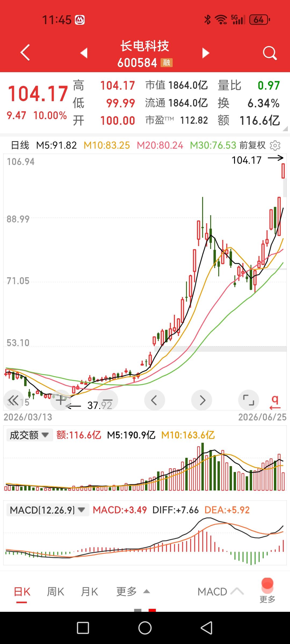290x644 pixels.
Task: Zoom out chart with minus button
Action: point(108,400)
